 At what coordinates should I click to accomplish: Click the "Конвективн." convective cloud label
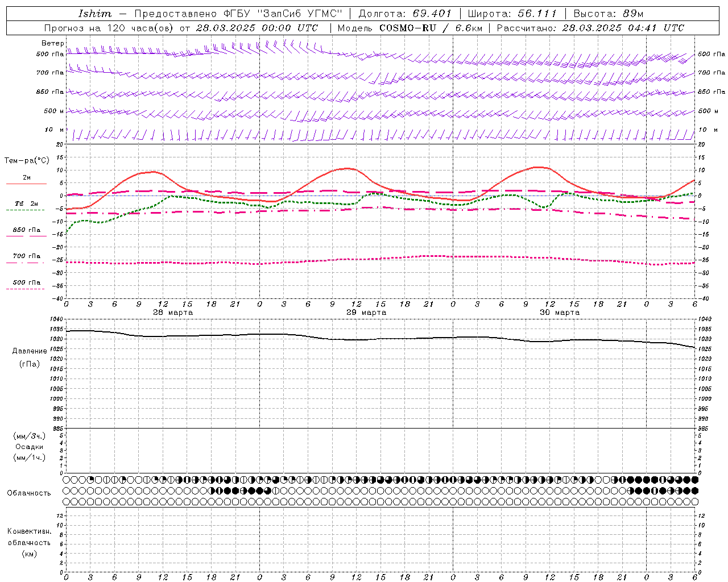tap(30, 531)
